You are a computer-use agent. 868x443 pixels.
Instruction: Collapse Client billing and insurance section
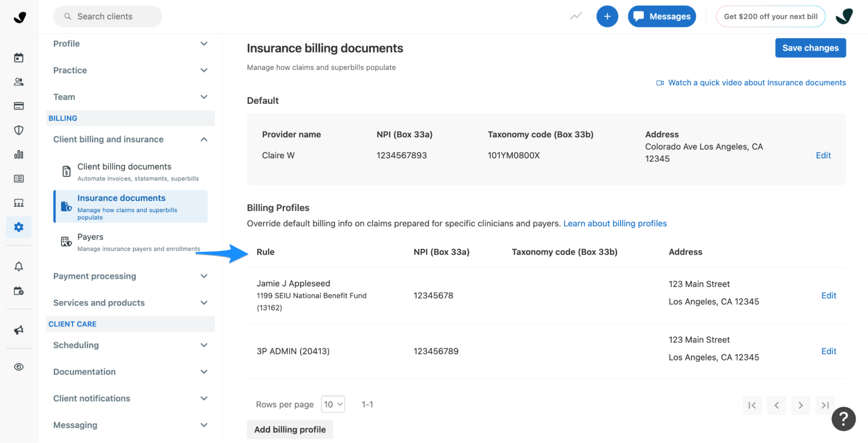coord(130,139)
